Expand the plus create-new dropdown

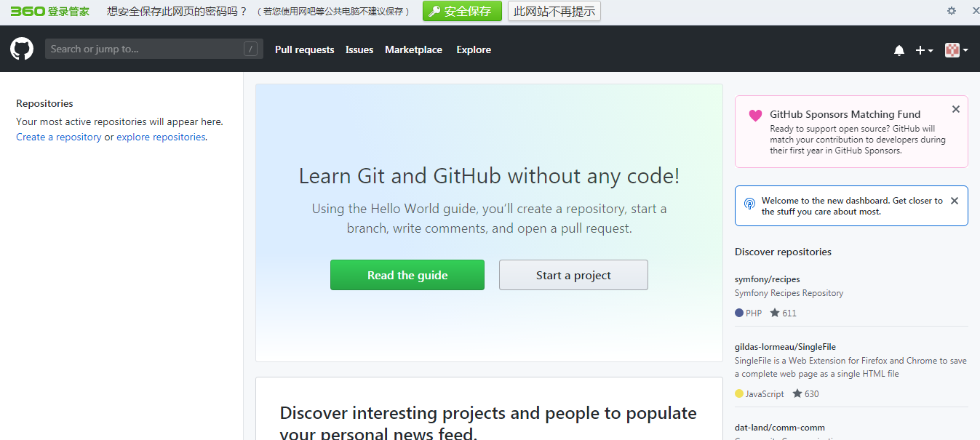pos(924,50)
